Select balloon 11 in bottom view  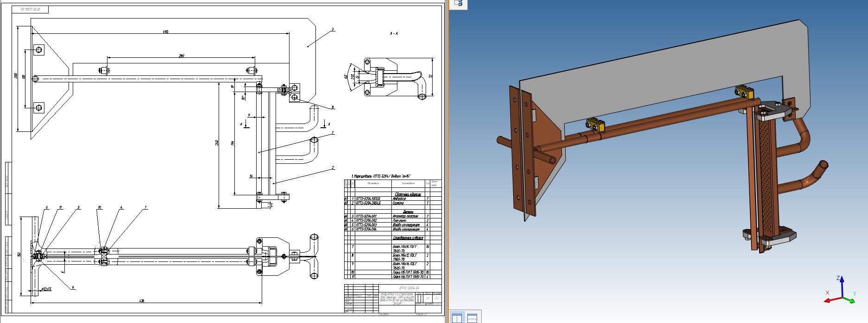coord(61,207)
